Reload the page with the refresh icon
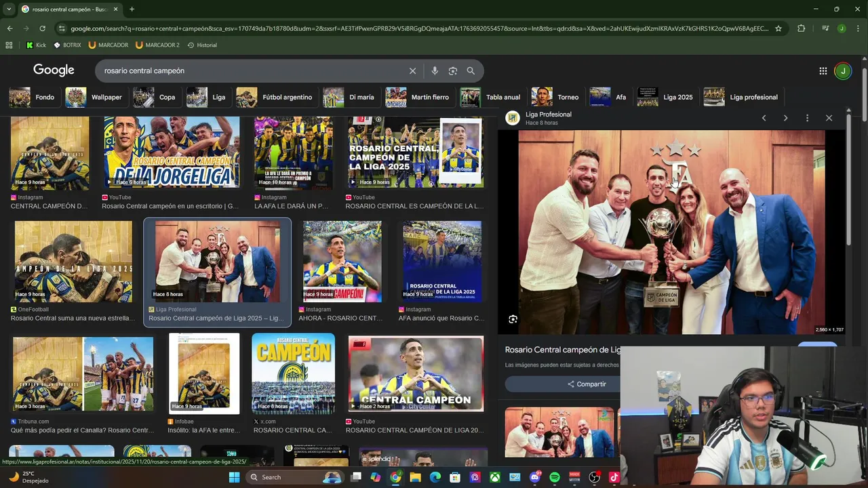The image size is (868, 488). pyautogui.click(x=42, y=28)
